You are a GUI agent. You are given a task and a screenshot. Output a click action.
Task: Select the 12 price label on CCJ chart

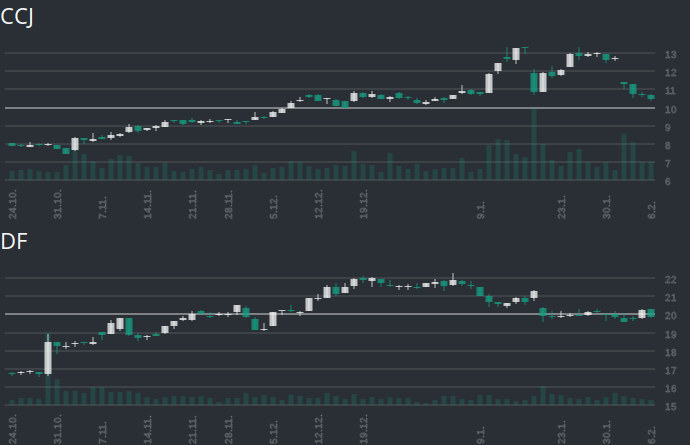click(670, 73)
